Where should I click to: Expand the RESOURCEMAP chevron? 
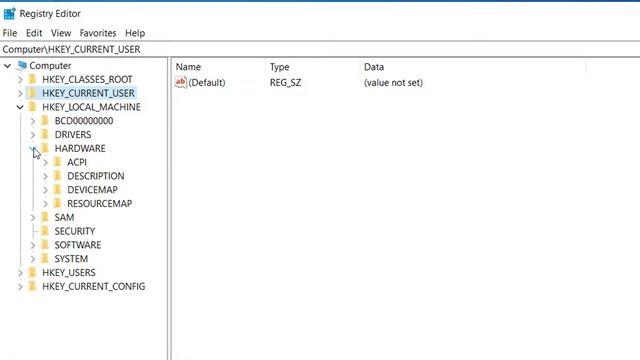coord(45,204)
